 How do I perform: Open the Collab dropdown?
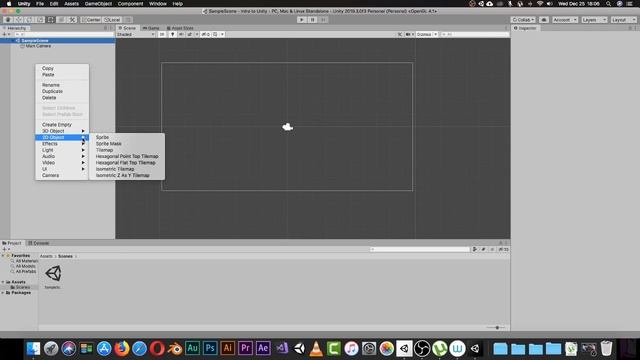(523, 20)
